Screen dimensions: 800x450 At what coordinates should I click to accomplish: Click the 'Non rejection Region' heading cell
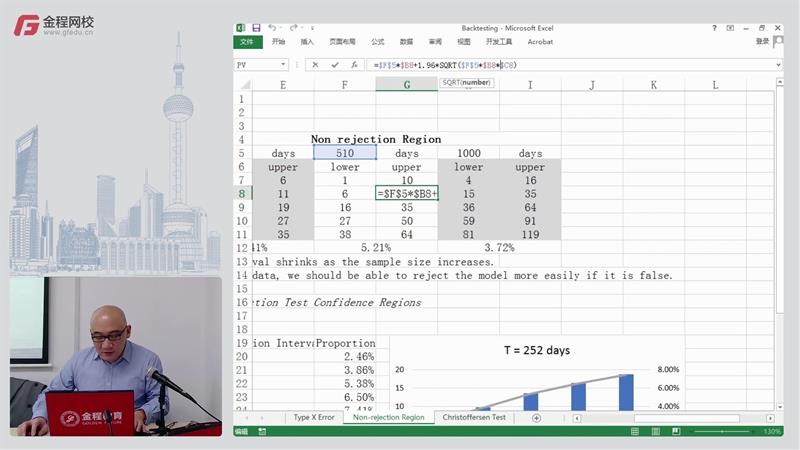click(376, 139)
